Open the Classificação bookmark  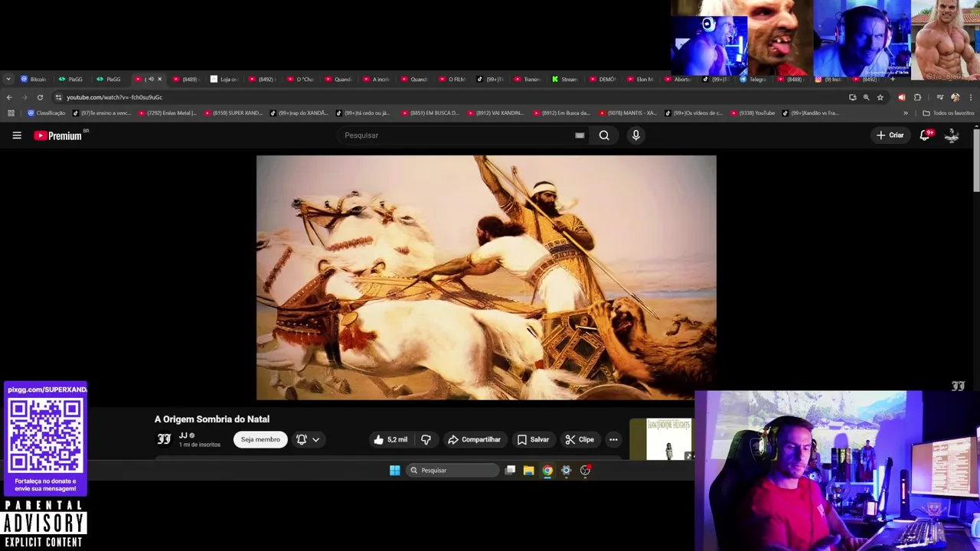pyautogui.click(x=47, y=113)
